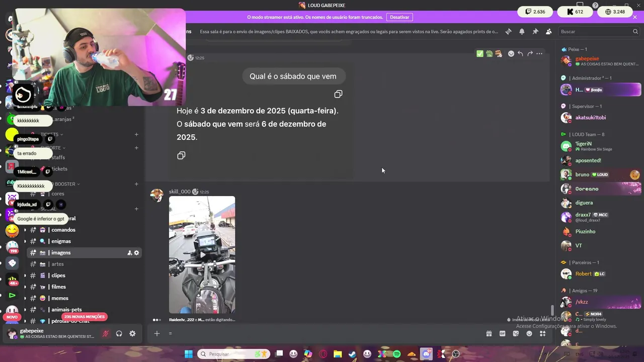This screenshot has width=644, height=362.
Task: Open File Explorer from taskbar
Action: [x=338, y=354]
